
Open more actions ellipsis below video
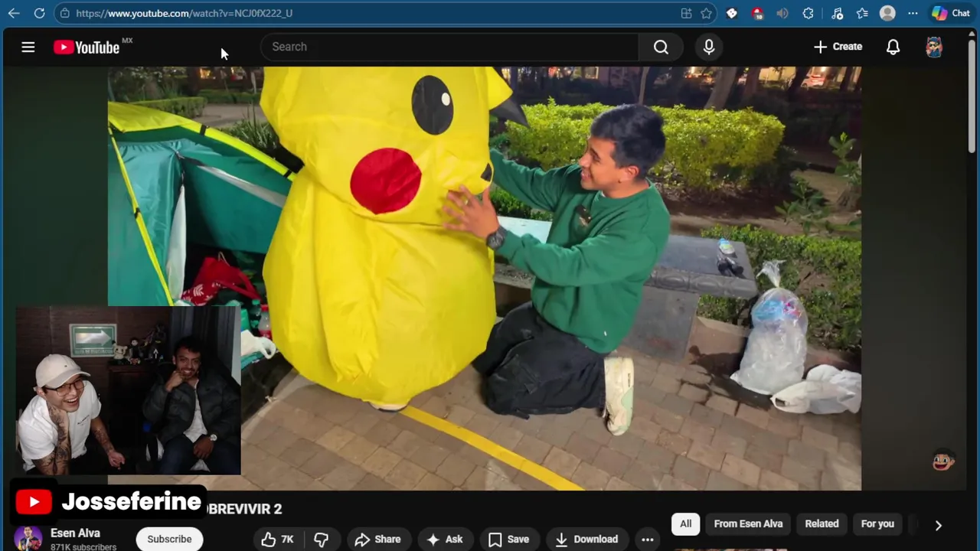pos(647,539)
